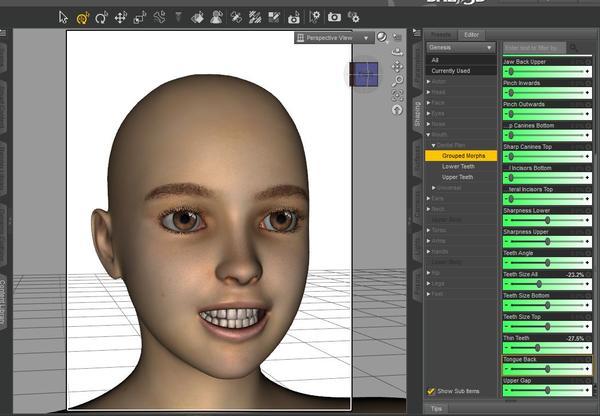
Task: Click the property filter text field
Action: point(534,47)
